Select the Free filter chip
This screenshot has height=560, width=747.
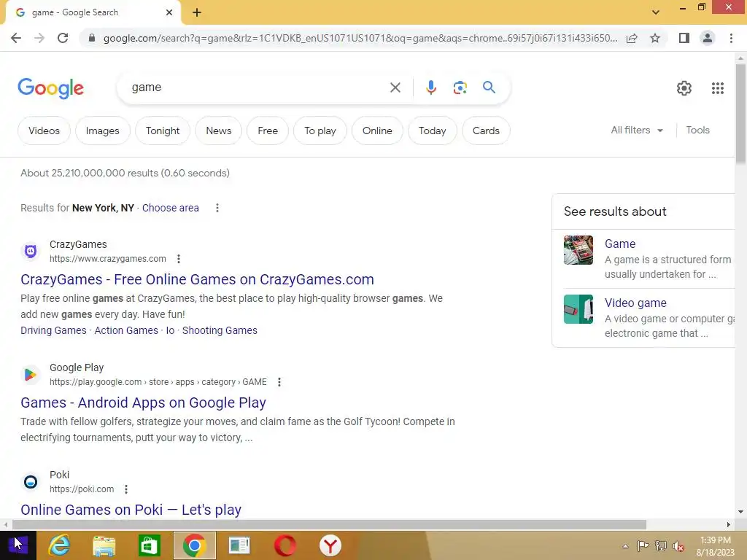click(x=268, y=131)
